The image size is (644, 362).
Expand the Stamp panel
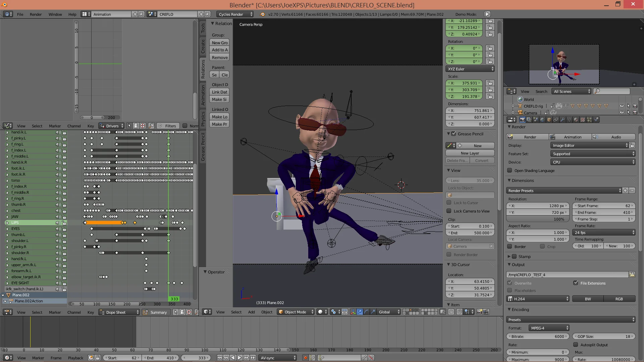point(509,257)
